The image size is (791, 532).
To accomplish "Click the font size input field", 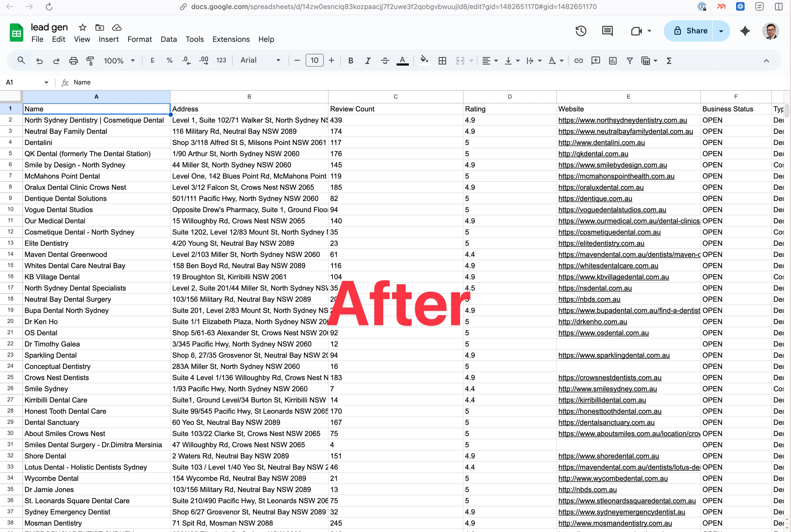I will pos(314,61).
